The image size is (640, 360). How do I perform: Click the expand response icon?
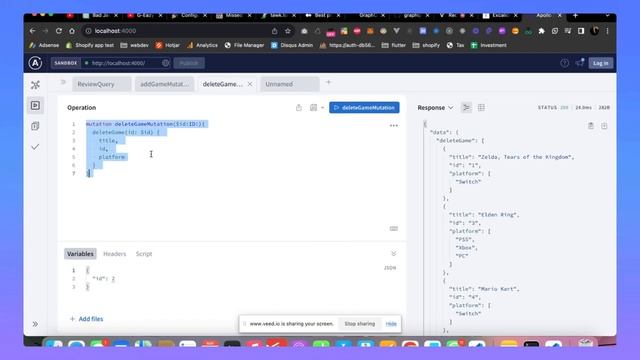(x=604, y=126)
